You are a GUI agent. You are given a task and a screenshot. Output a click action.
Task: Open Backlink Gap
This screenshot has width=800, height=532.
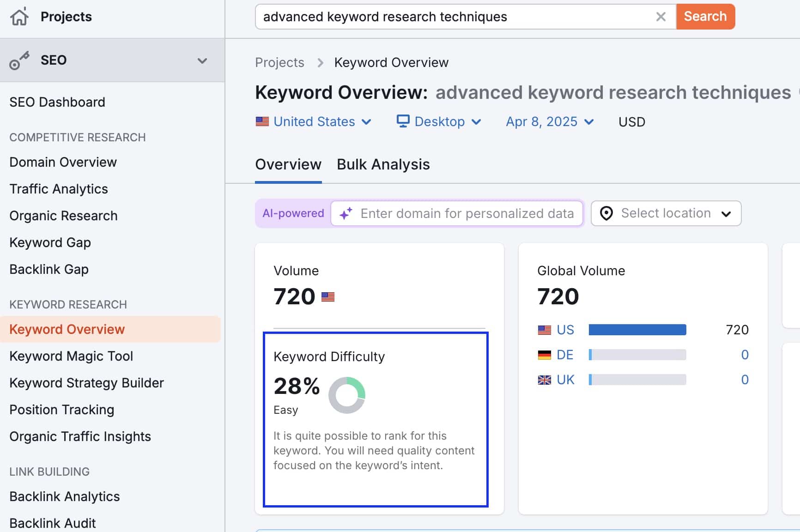49,269
